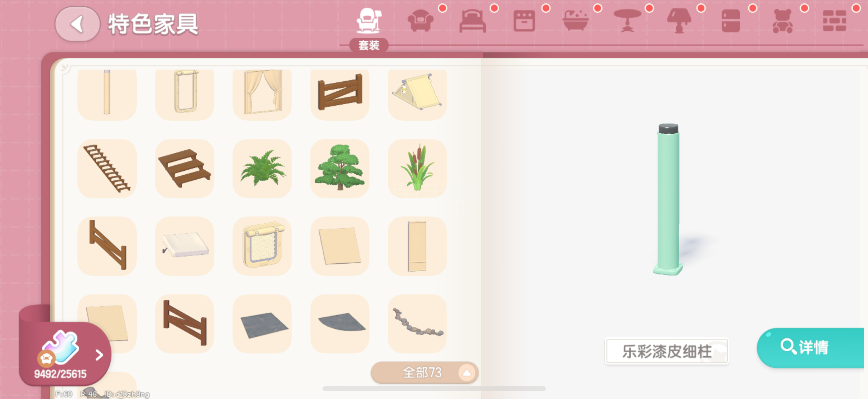The width and height of the screenshot is (868, 399).
Task: Select the wooden staircase item
Action: point(184,168)
